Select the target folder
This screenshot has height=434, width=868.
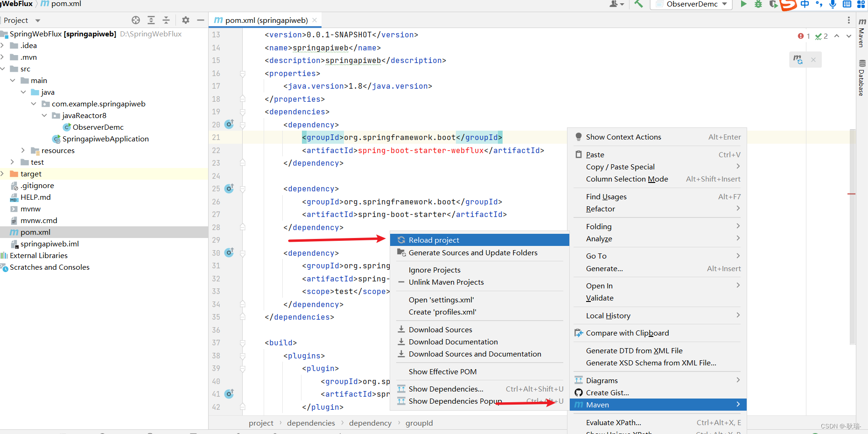[31, 174]
